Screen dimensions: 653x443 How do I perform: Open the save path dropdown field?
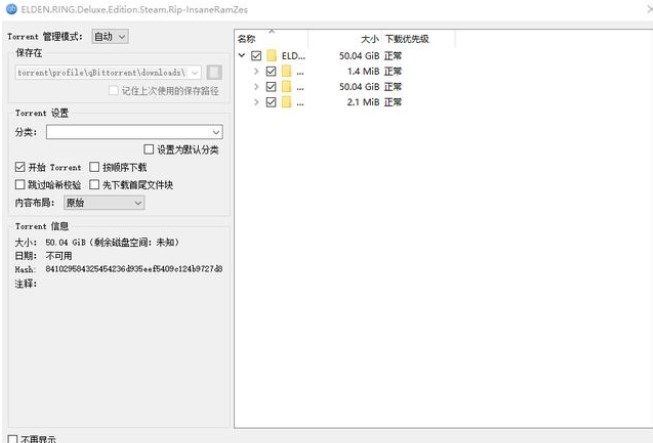point(109,72)
